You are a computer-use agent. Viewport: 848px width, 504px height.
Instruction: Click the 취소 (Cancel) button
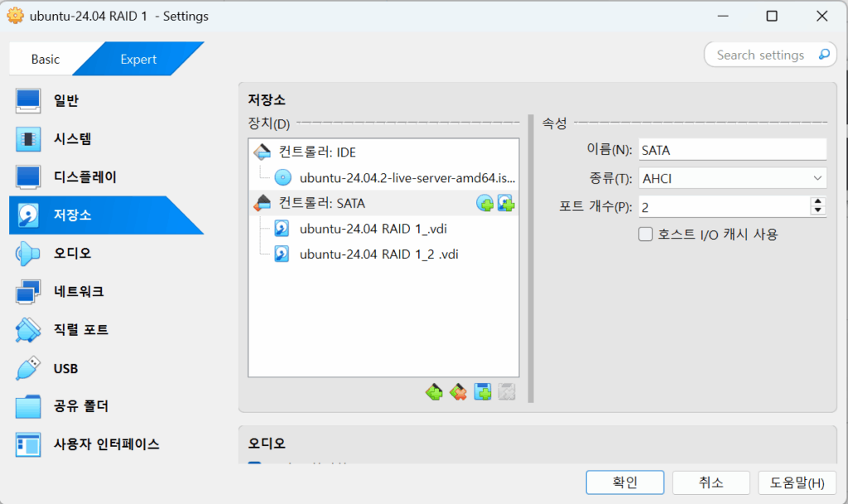coord(711,482)
